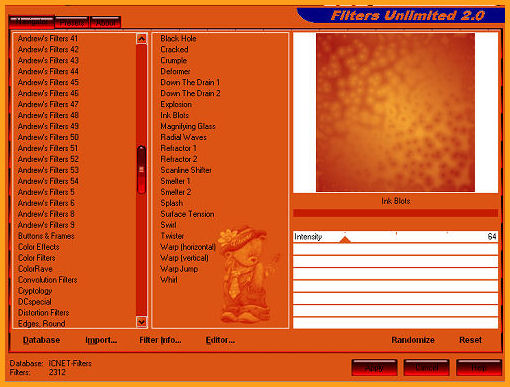
Task: Apply the selected filter
Action: 374,368
